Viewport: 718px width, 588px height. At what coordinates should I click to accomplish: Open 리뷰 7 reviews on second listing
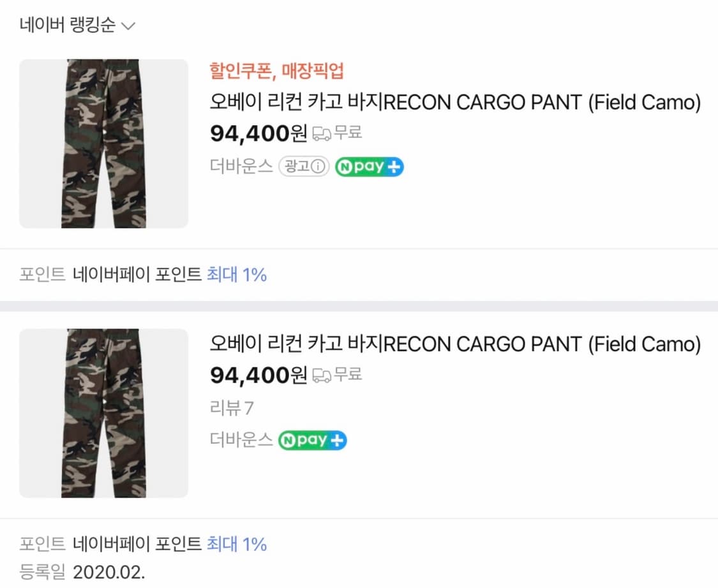(x=232, y=408)
